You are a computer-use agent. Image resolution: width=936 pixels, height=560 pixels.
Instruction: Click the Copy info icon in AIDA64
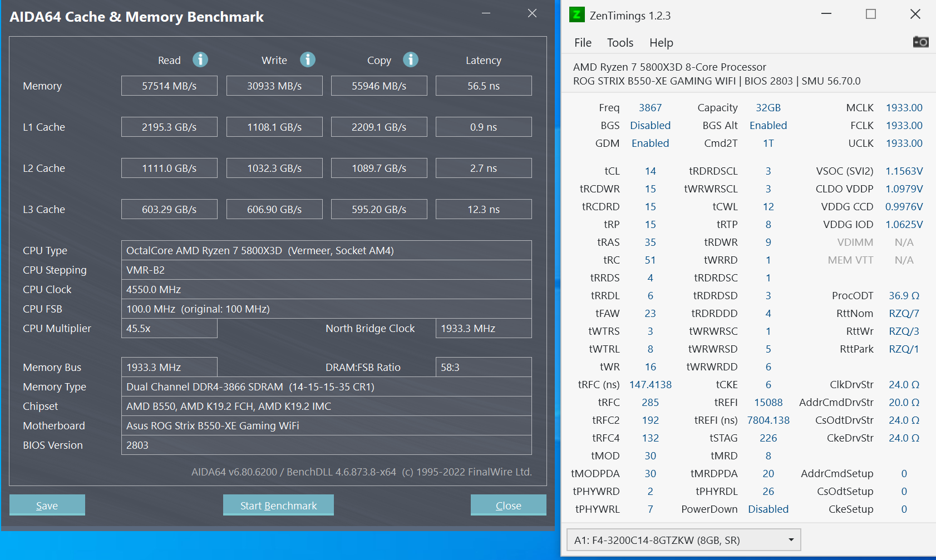point(411,60)
